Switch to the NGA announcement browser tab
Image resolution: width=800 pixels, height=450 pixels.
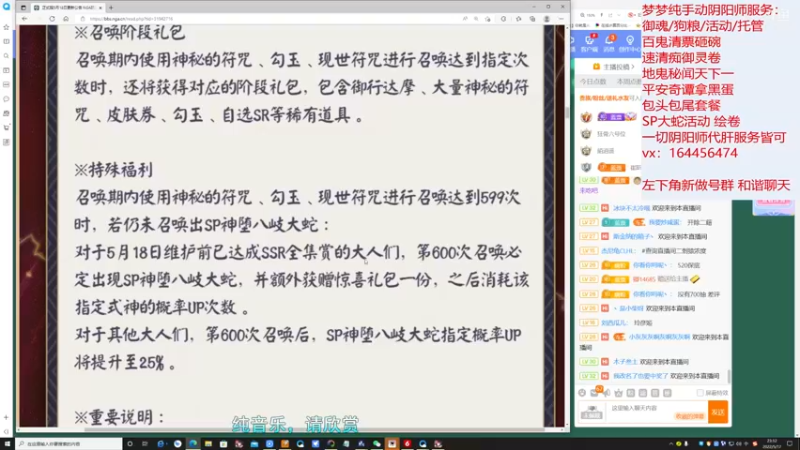(x=66, y=8)
